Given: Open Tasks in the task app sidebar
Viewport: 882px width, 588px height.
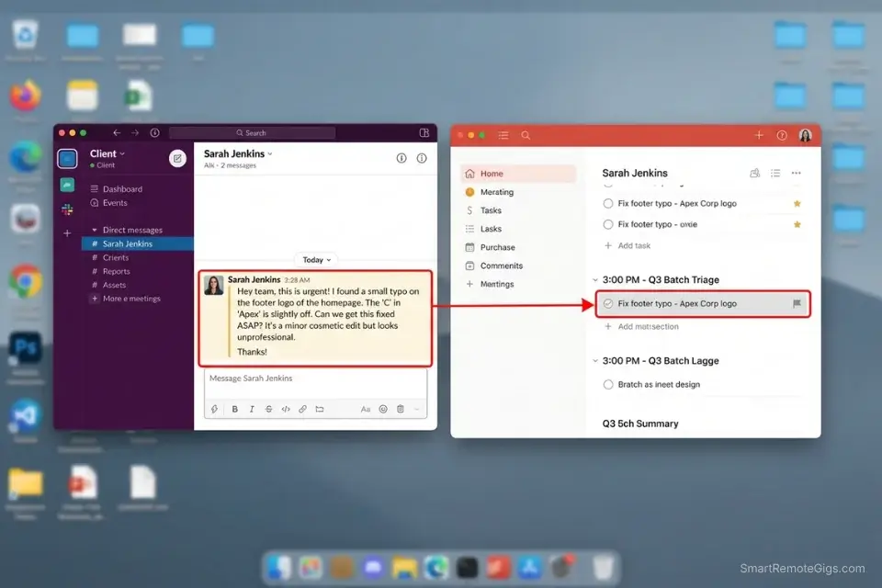Looking at the screenshot, I should pyautogui.click(x=483, y=210).
